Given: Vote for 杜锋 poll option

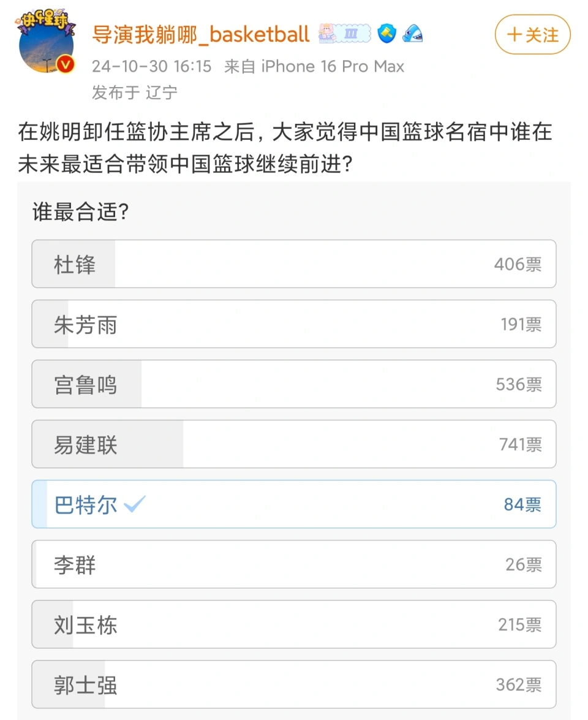Looking at the screenshot, I should 294,264.
